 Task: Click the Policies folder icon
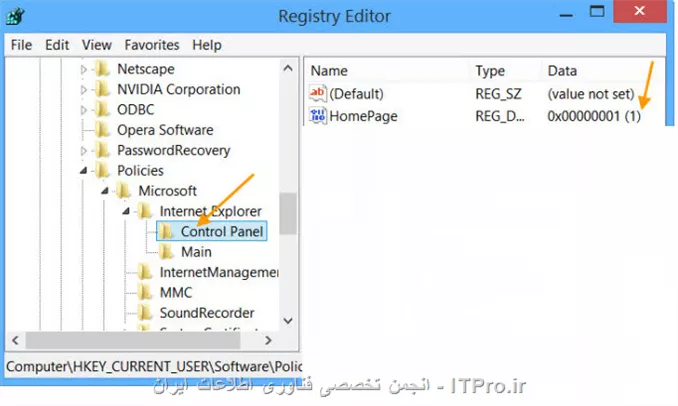tap(102, 170)
